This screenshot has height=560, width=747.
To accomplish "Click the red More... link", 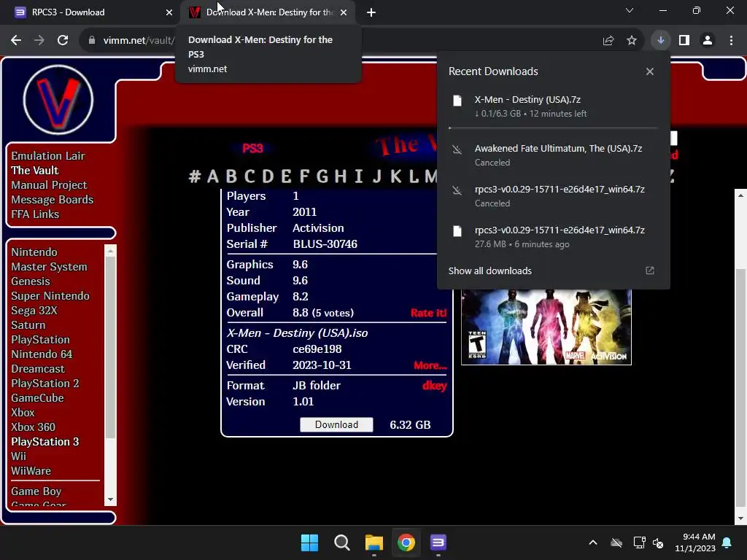I will (x=430, y=365).
